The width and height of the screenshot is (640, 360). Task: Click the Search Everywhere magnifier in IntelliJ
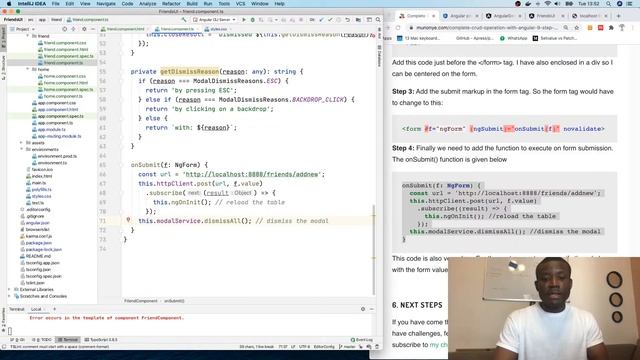(x=378, y=20)
